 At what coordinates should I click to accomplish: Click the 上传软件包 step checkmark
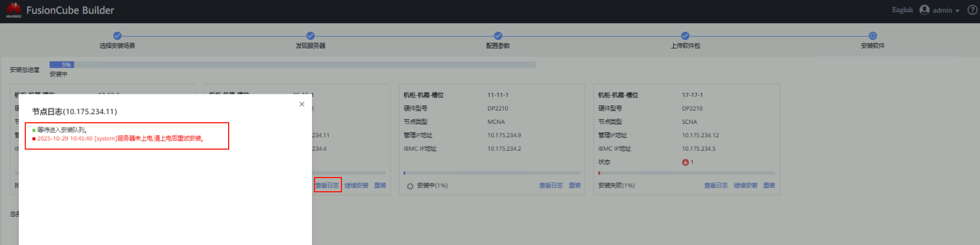[x=685, y=36]
